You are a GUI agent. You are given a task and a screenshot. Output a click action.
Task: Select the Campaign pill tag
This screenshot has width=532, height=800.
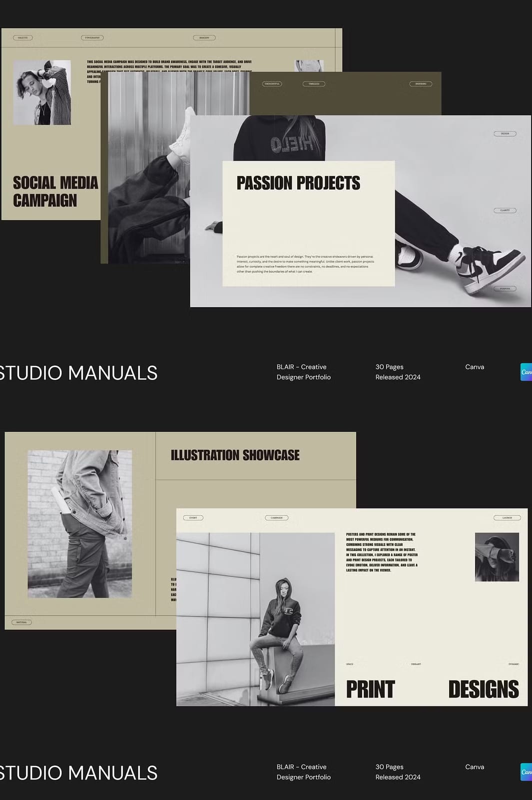click(277, 518)
